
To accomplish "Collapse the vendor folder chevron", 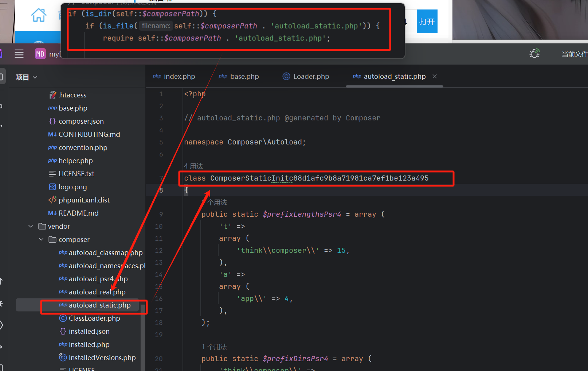I will tap(31, 227).
